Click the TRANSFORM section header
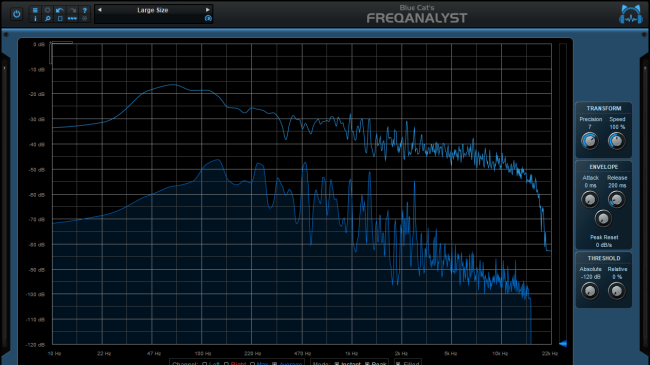Screen dimensions: 650x365 [x=604, y=108]
